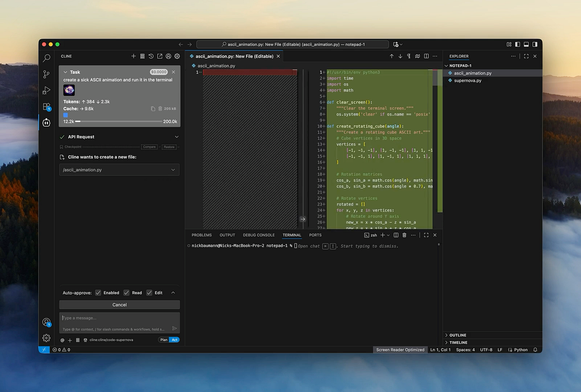Open supernova.py in the Explorer
This screenshot has width=581, height=392.
(x=467, y=80)
